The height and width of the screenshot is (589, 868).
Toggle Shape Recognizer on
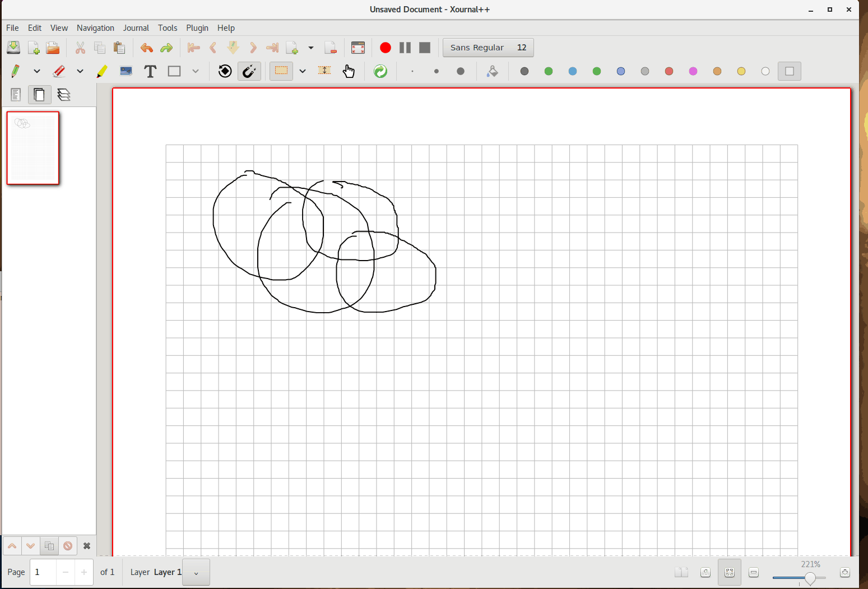224,71
